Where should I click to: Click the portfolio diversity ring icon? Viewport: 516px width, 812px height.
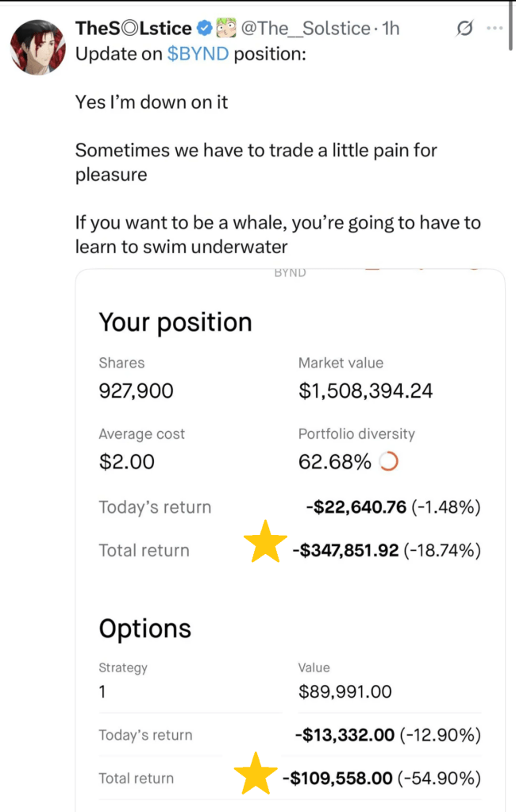tap(389, 461)
